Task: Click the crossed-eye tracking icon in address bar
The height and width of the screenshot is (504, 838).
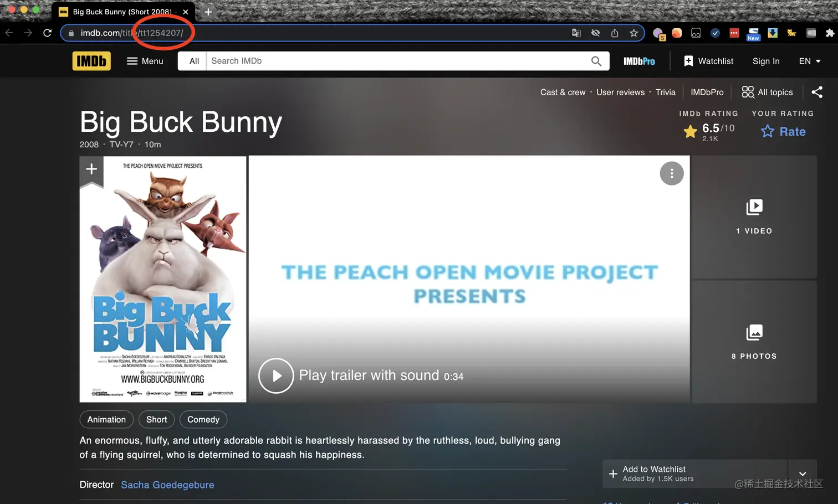Action: pos(595,33)
